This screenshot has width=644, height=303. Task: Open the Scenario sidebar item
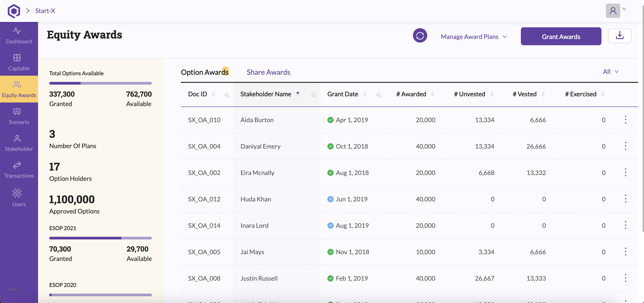19,116
